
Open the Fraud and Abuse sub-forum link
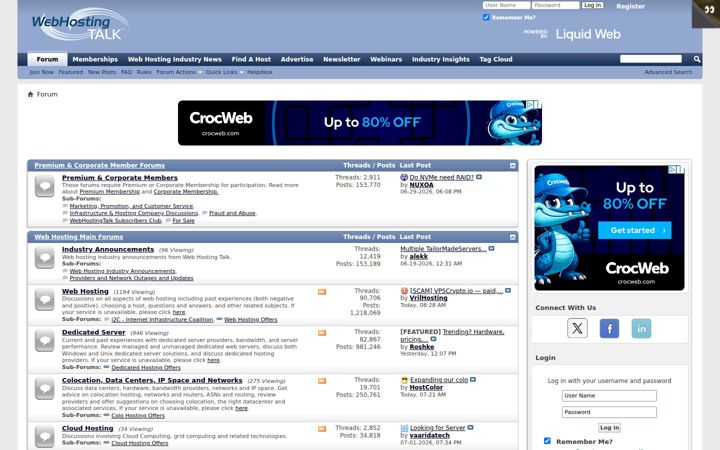click(x=232, y=213)
